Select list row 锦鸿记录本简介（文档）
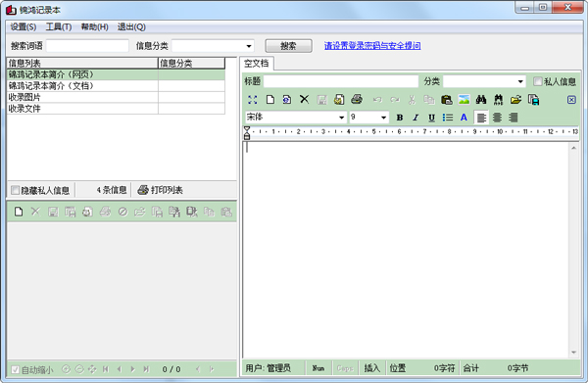The height and width of the screenshot is (383, 588). pyautogui.click(x=117, y=86)
